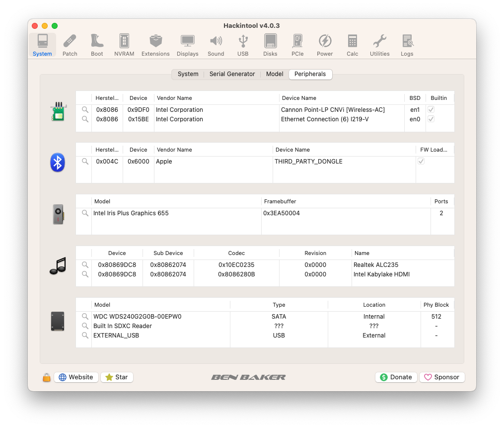Image resolution: width=504 pixels, height=428 pixels.
Task: Open the Boot section
Action: [x=97, y=45]
